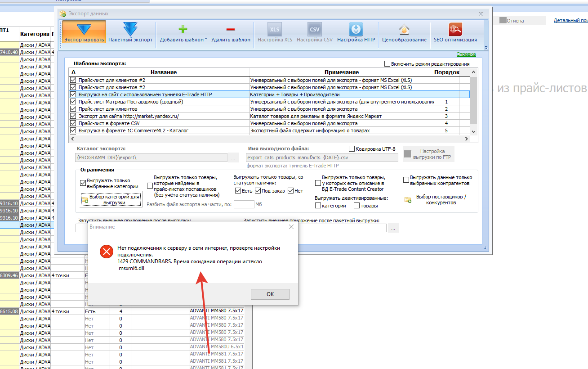Viewport: 588px width, 369px height.
Task: Open the Ценообразование pricing tool
Action: (x=404, y=32)
